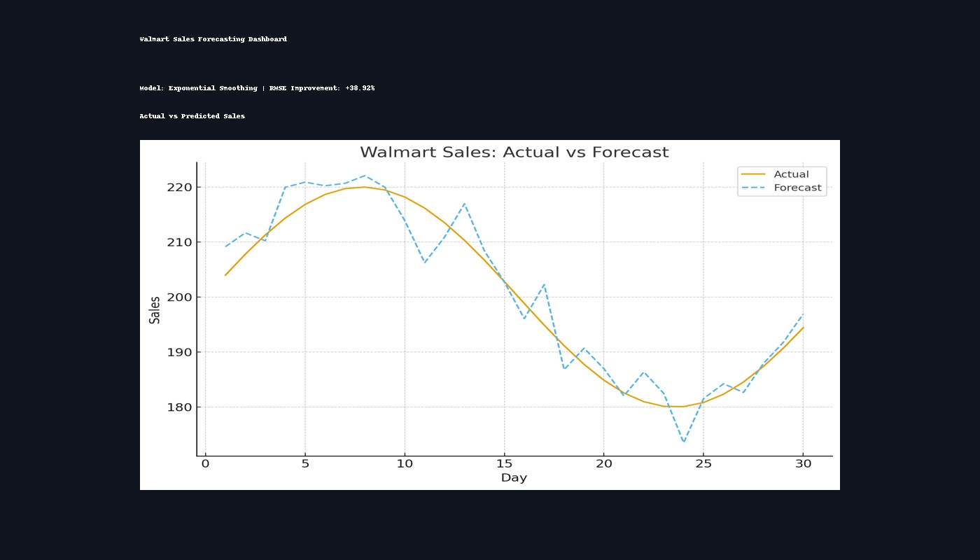Viewport: 980px width, 560px height.
Task: Click the Actual legend line icon
Action: (753, 174)
